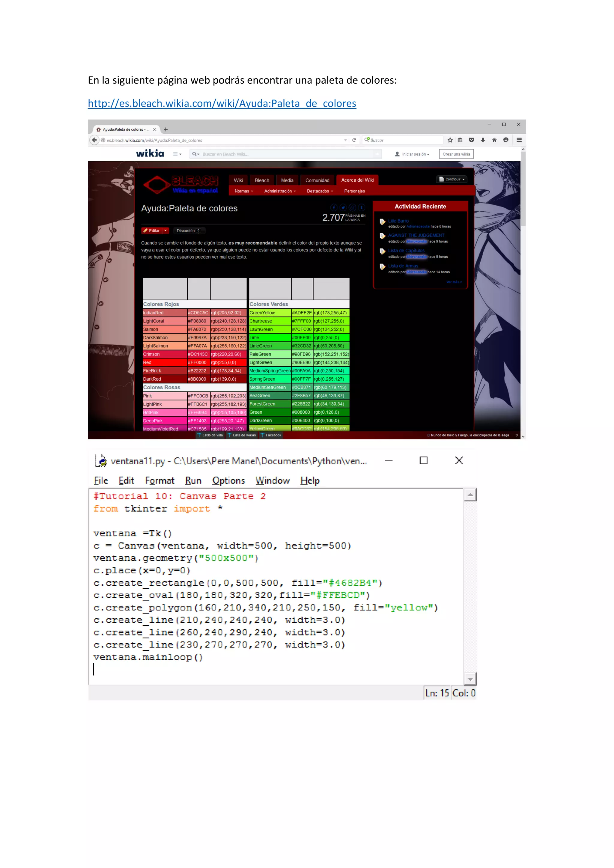Open a new tab with the plus icon
Image resolution: width=614 pixels, height=868 pixels.
(165, 129)
